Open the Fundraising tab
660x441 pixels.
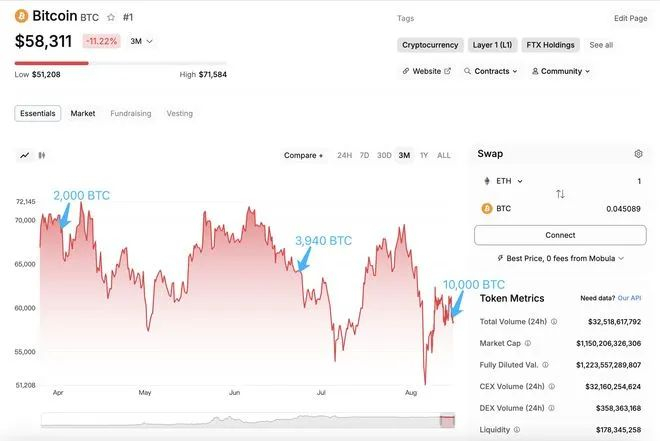point(131,114)
